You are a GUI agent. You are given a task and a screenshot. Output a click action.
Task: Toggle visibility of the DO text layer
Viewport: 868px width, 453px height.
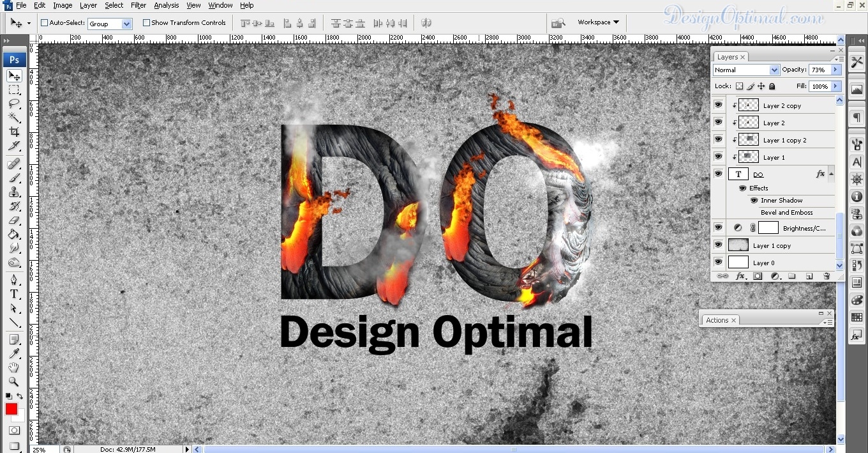coord(719,174)
